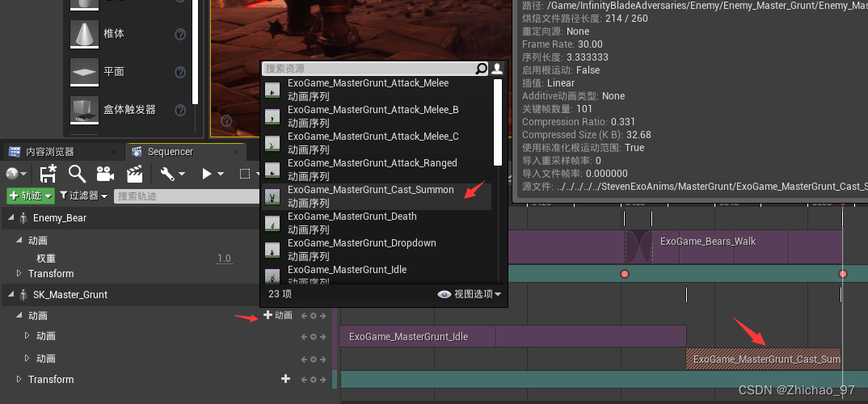
Task: Open the 过滤器 filter dropdown
Action: tap(84, 196)
